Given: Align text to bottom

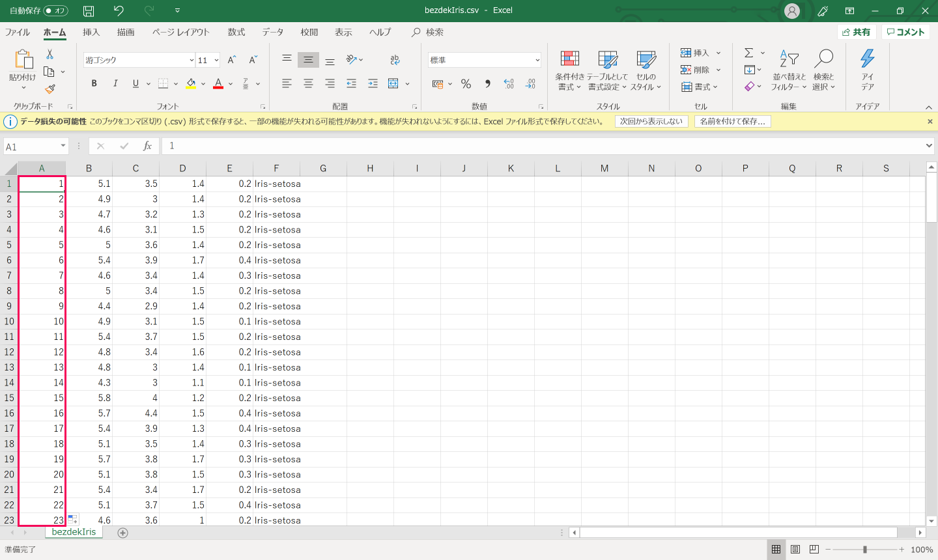Looking at the screenshot, I should (x=330, y=60).
